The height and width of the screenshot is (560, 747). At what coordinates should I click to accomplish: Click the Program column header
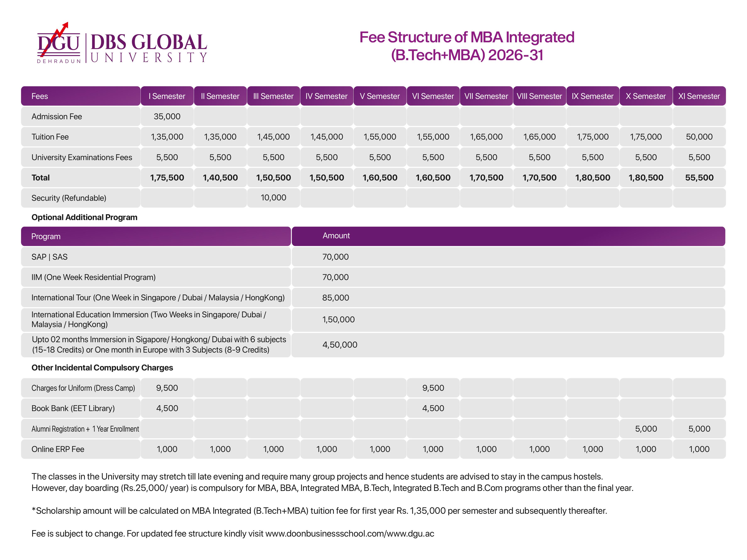[x=46, y=236]
